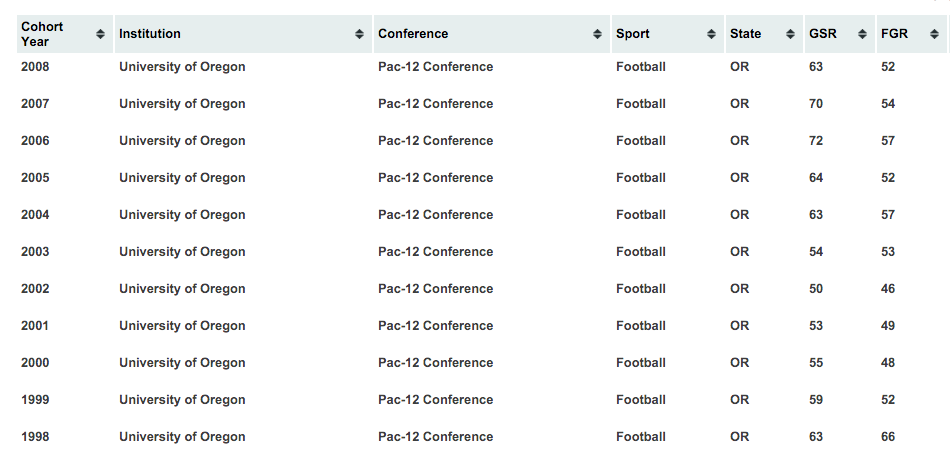Select University of Oregon in 2003 row
Image resolution: width=950 pixels, height=471 pixels.
pos(182,252)
